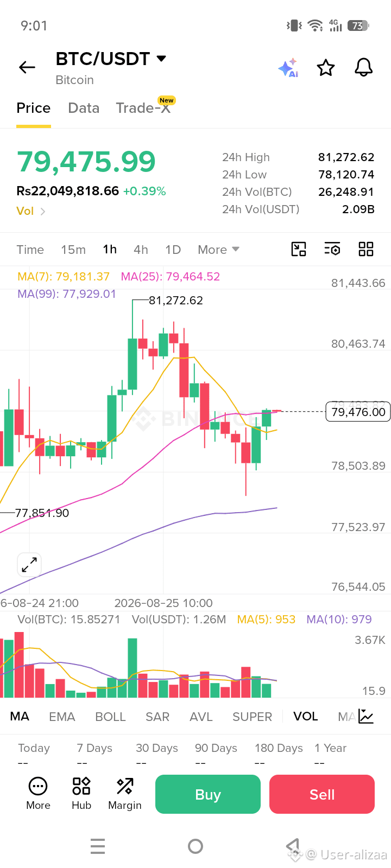Expand chart to fullscreen arrows icon
Viewport: 391px width, 868px height.
tap(29, 565)
